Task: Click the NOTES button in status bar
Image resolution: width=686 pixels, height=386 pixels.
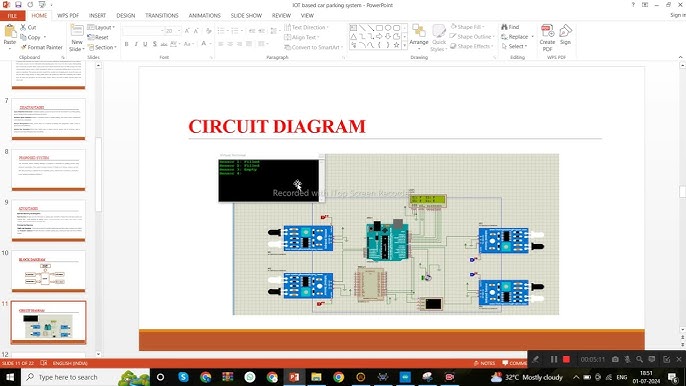Action: click(484, 363)
